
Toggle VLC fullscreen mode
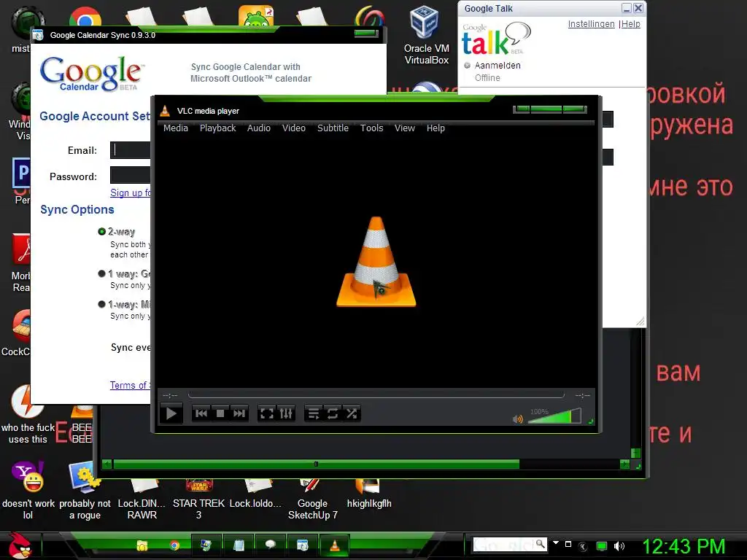[267, 413]
